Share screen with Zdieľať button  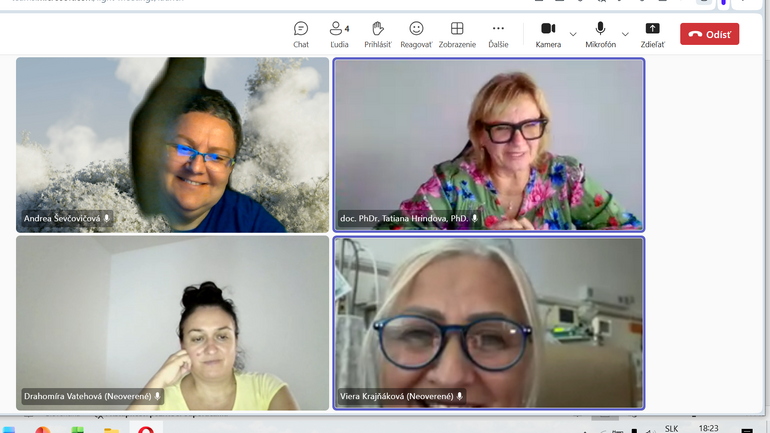point(652,34)
